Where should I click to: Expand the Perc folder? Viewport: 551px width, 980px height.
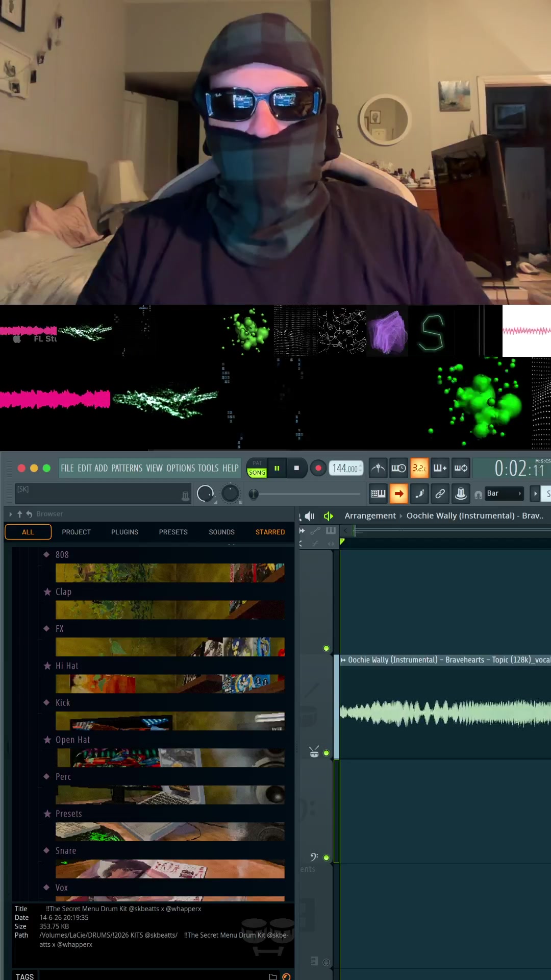63,777
